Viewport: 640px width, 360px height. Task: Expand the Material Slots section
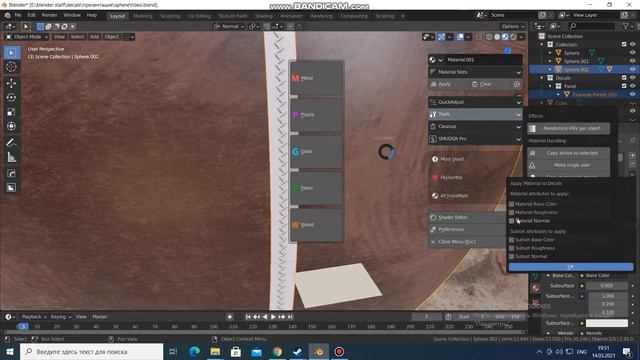click(x=476, y=72)
